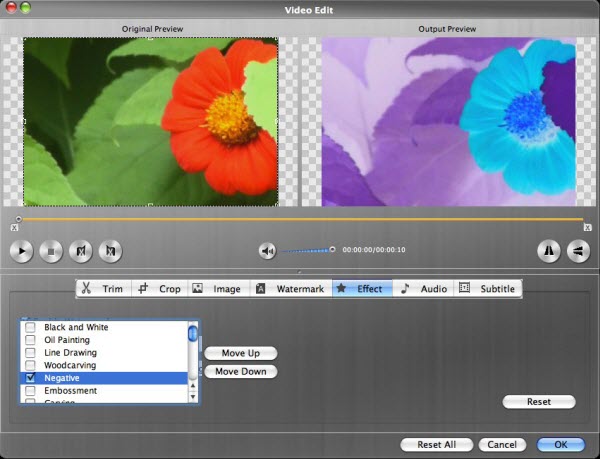Flip video horizontally with mirror icon
The width and height of the screenshot is (600, 459).
[549, 251]
